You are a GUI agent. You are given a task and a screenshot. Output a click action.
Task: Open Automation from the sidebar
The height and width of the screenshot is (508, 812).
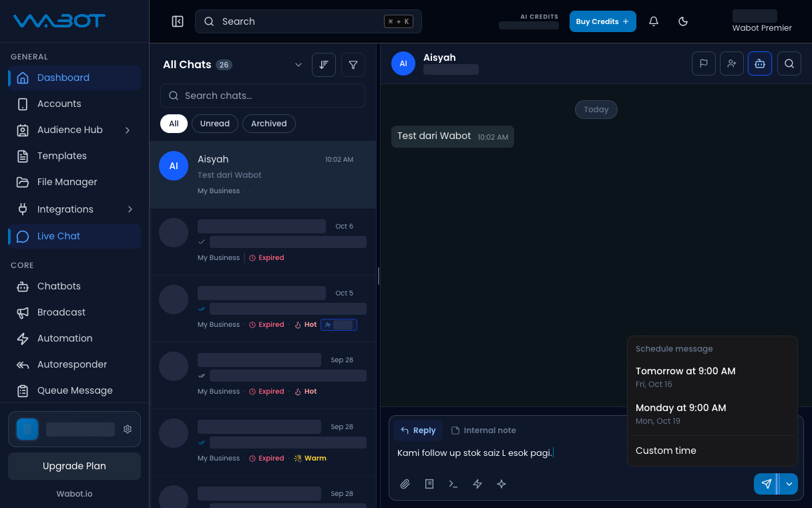point(74,338)
